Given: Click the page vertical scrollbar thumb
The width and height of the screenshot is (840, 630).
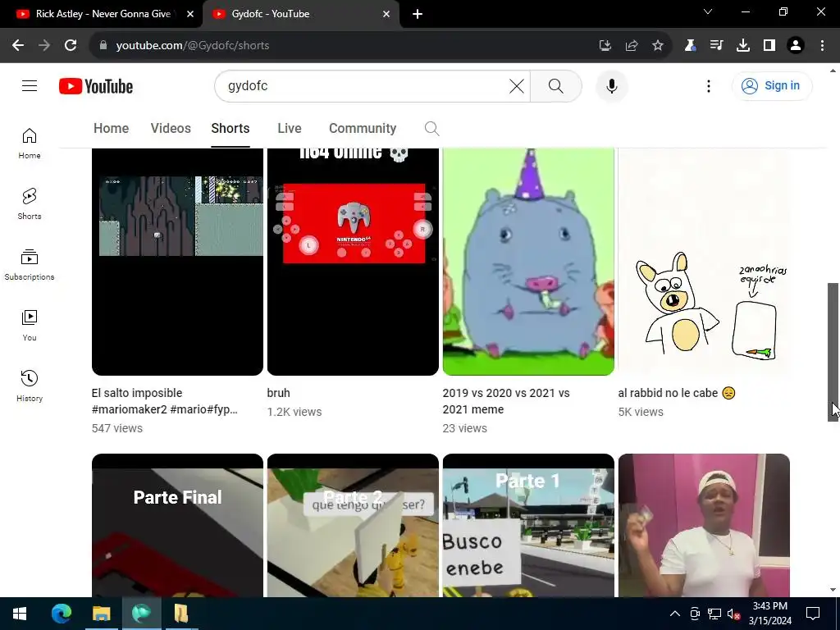Looking at the screenshot, I should tap(833, 352).
